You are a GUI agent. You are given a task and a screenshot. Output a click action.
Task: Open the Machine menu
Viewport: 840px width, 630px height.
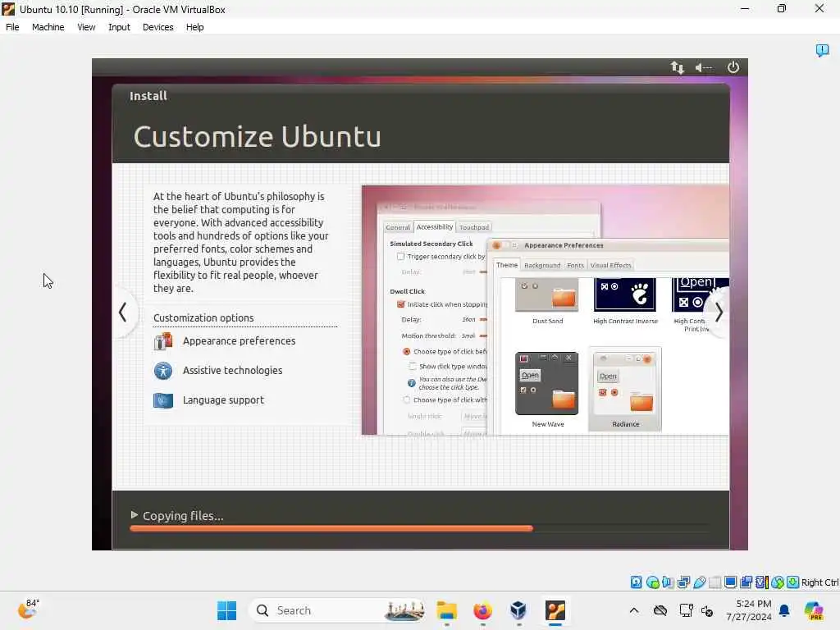48,27
